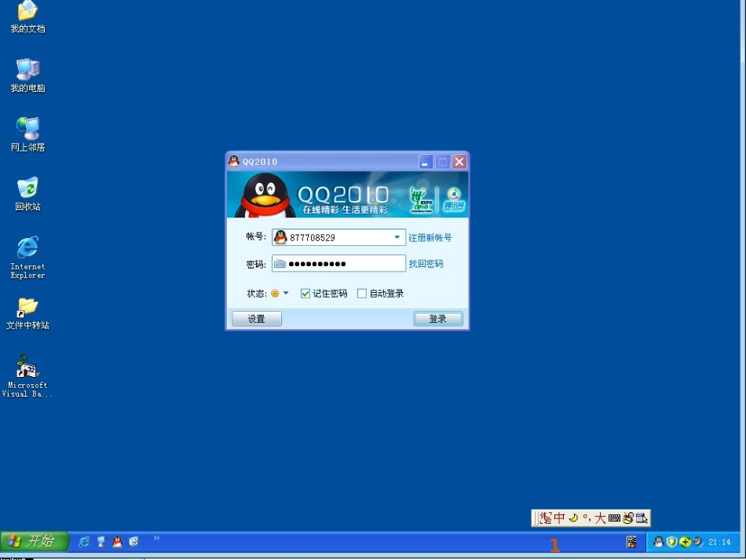Close the QQ2010 login window
Screen dimensions: 746x560
(x=459, y=162)
